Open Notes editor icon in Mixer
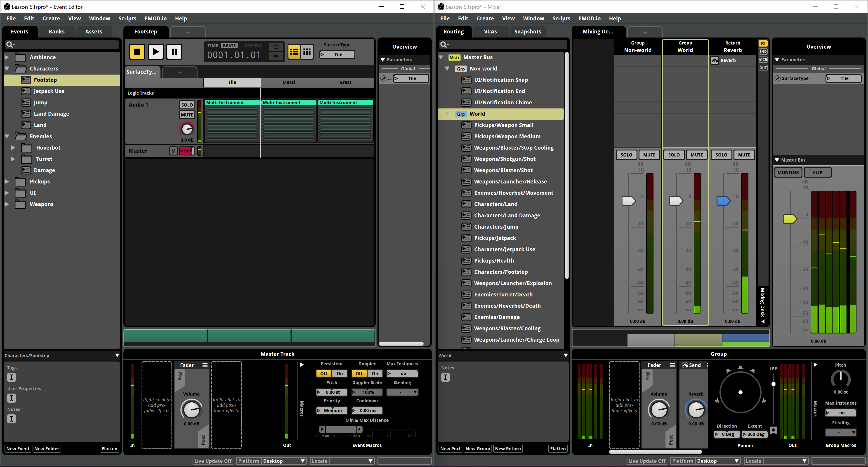The image size is (868, 467). point(446,377)
